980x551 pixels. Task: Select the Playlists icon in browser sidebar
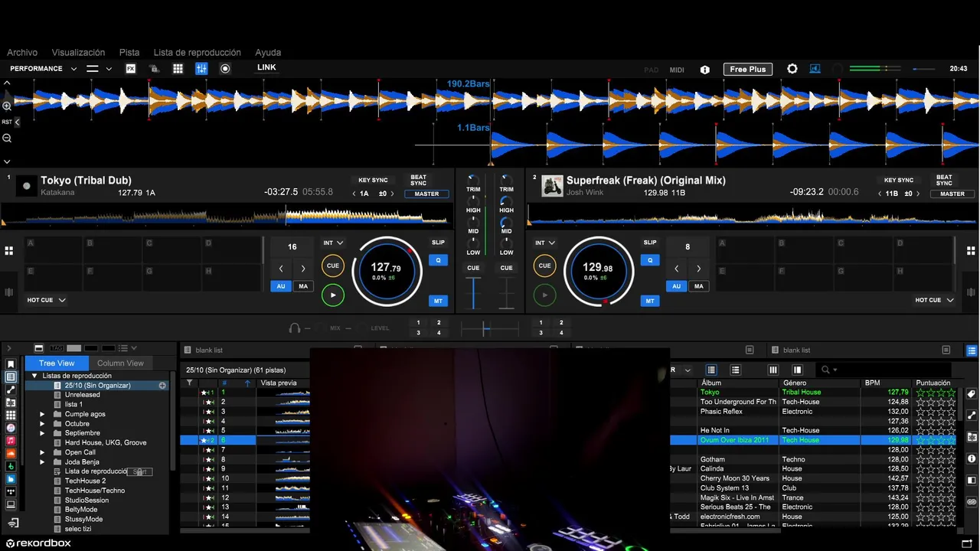tap(11, 377)
